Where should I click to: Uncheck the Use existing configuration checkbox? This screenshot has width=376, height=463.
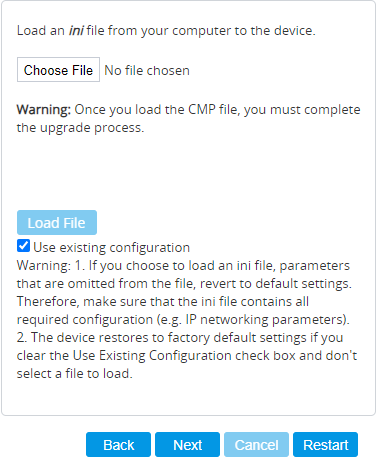click(x=23, y=246)
